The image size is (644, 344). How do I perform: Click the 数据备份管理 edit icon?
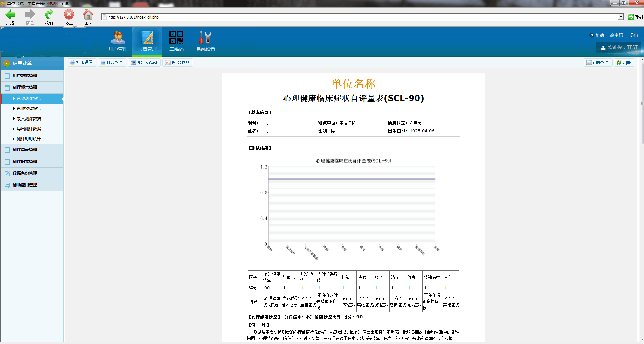[x=7, y=174]
